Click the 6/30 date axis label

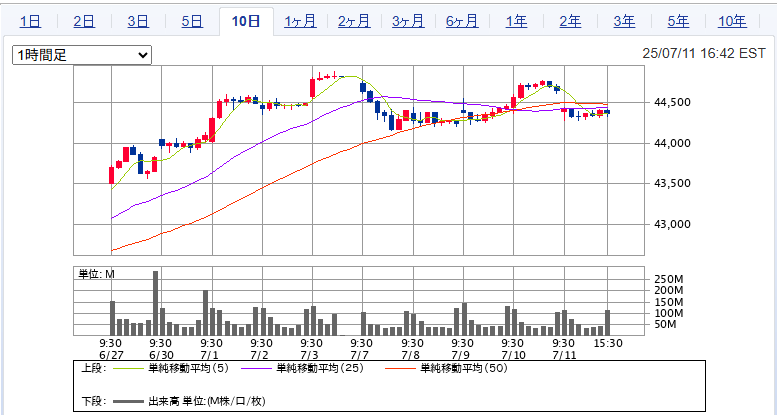click(160, 356)
